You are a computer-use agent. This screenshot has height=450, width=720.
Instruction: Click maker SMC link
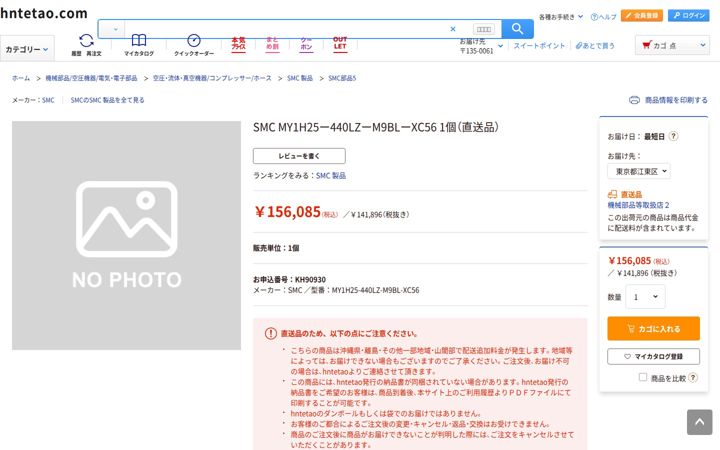pyautogui.click(x=48, y=100)
